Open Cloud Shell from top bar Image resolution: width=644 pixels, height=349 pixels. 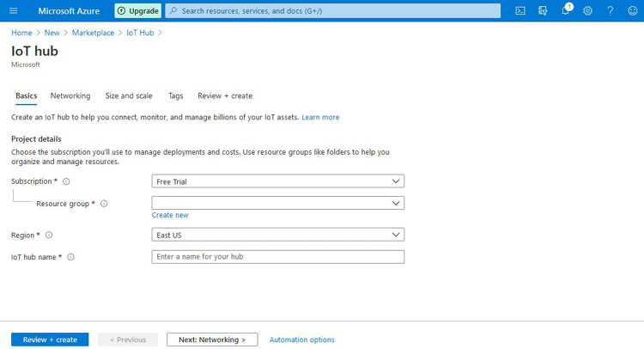(x=520, y=10)
